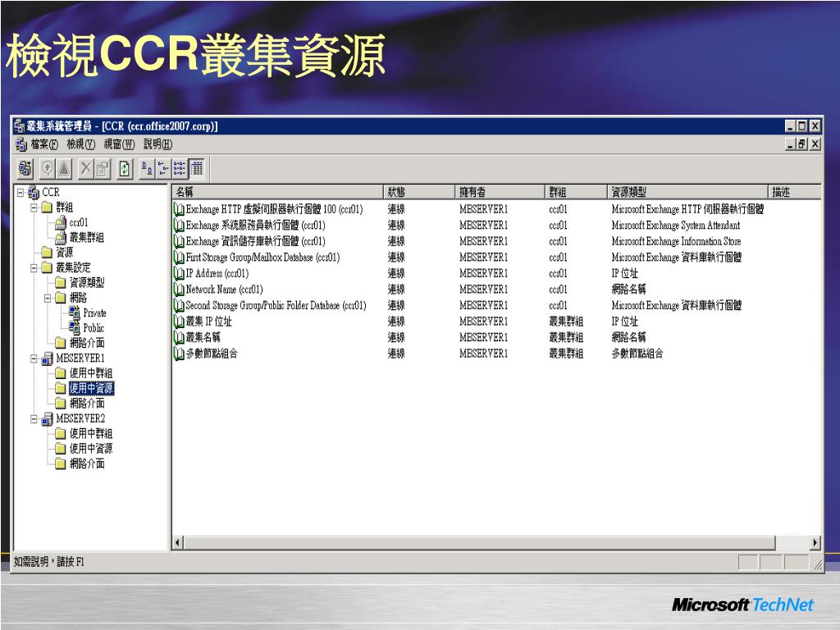Click the resource icon of 多數節點組合 row
This screenshot has height=630, width=840.
click(x=179, y=354)
